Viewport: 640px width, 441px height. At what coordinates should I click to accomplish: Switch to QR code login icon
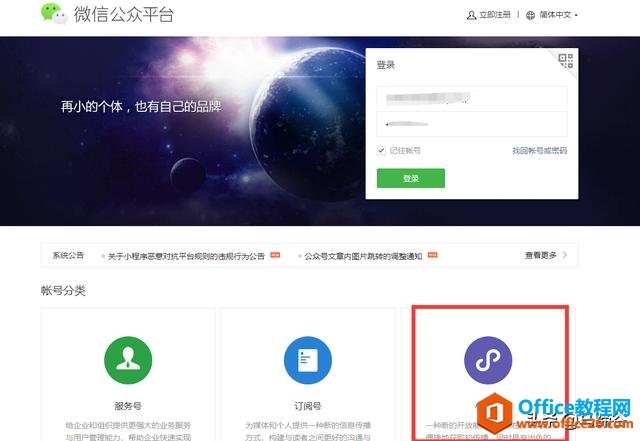point(566,61)
